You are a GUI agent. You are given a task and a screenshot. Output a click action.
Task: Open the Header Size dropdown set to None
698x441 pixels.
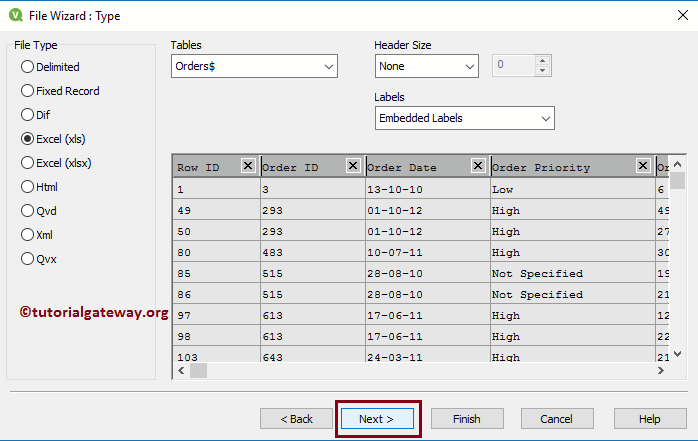tap(426, 66)
